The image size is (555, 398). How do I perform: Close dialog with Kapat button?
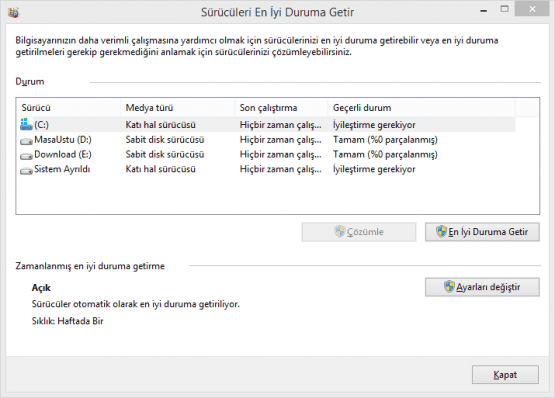[505, 375]
